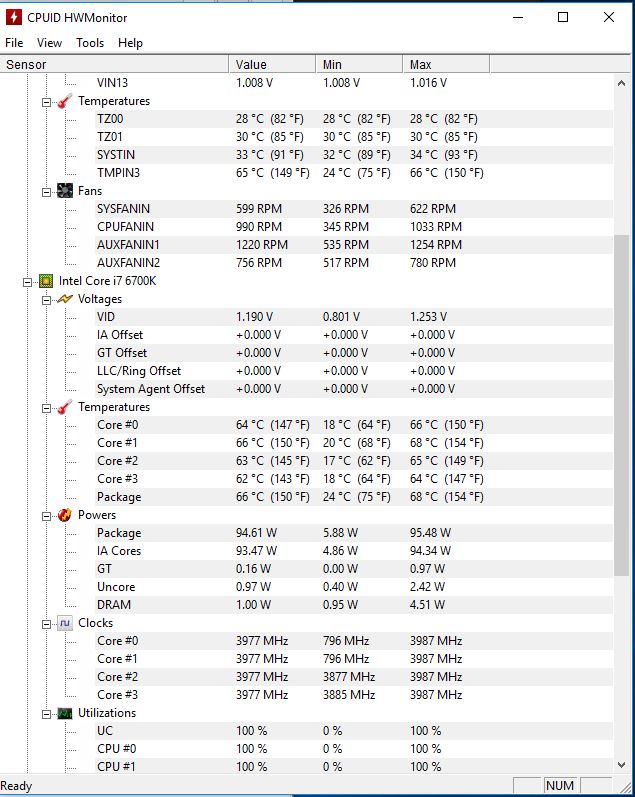Select Core #1 under Clocks

(x=354, y=659)
